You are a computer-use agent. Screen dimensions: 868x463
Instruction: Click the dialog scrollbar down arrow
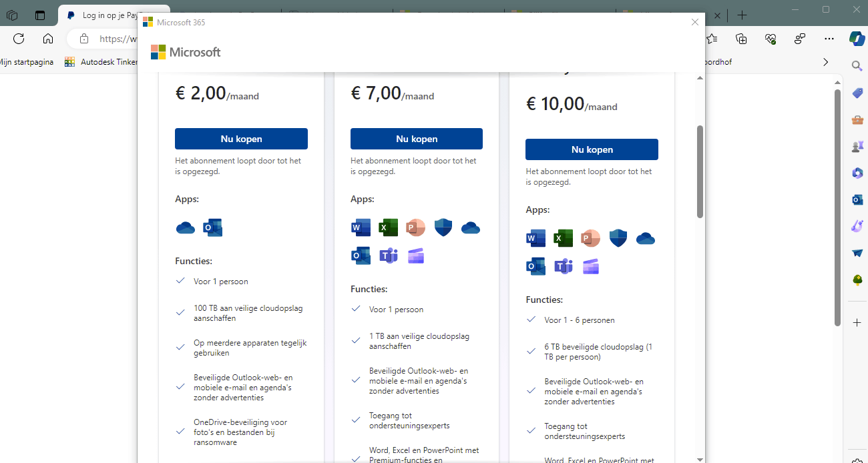tap(700, 458)
